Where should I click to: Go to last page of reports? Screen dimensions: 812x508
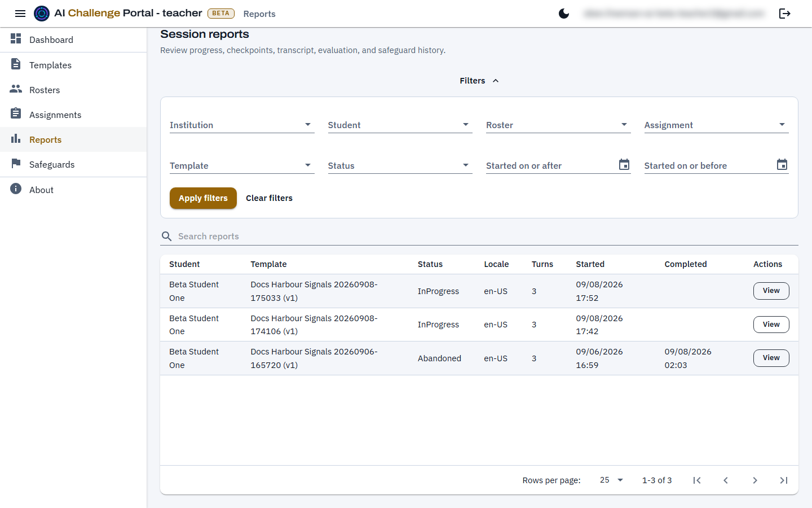point(784,480)
